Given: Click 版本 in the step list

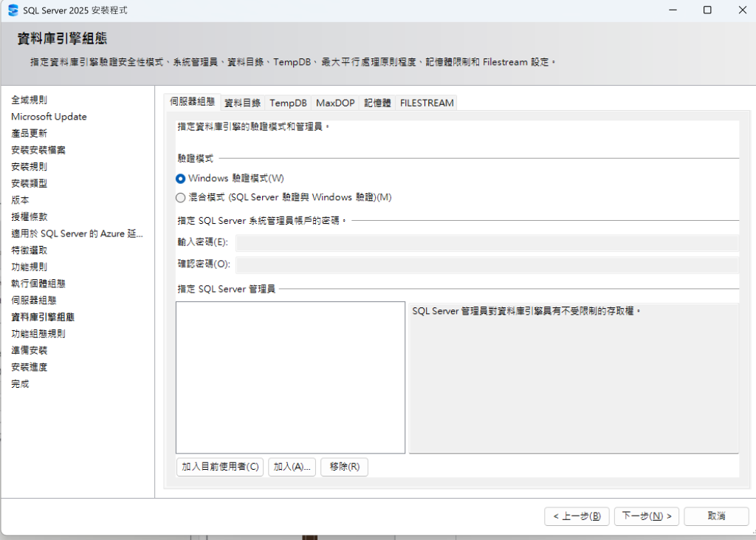Looking at the screenshot, I should 20,200.
